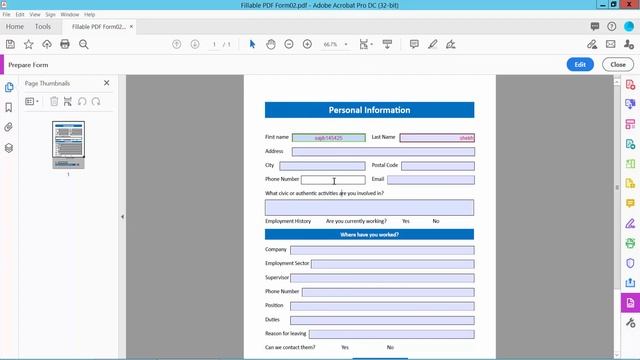Image resolution: width=640 pixels, height=360 pixels.
Task: Click into the Last Name field
Action: 437,138
